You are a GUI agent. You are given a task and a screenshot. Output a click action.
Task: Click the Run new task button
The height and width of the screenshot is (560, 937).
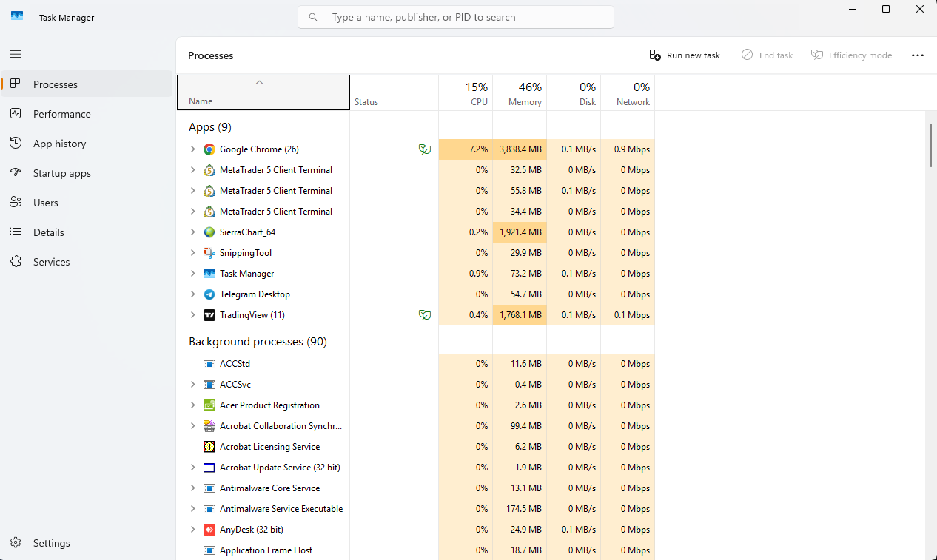click(685, 55)
